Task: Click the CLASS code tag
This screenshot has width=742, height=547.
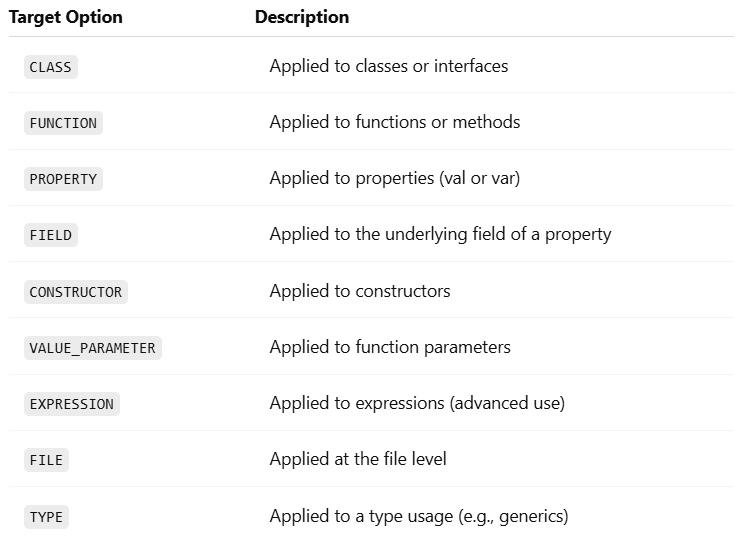Action: click(51, 67)
